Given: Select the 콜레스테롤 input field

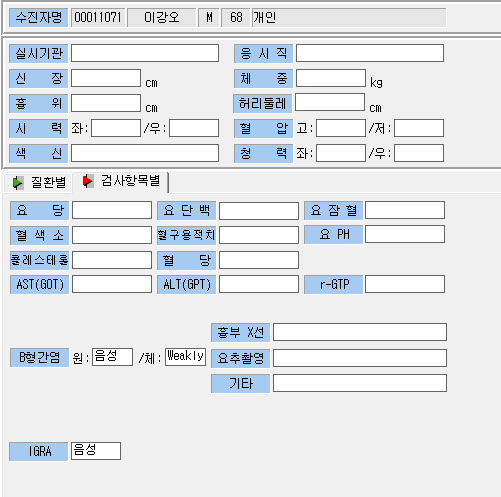Looking at the screenshot, I should (112, 260).
